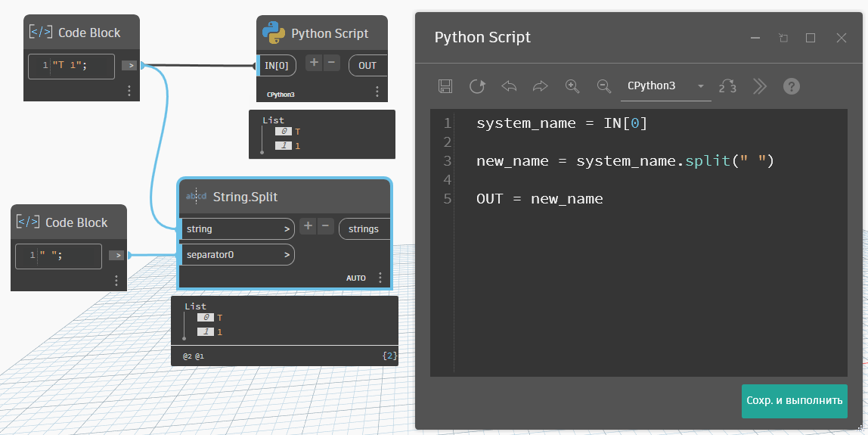Click editor line 3 containing split
The image size is (868, 435).
point(625,161)
